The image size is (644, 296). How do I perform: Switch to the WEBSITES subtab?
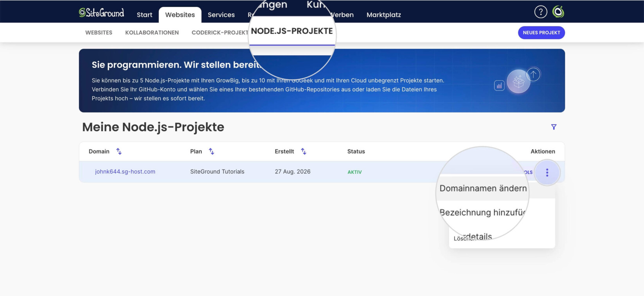pyautogui.click(x=99, y=32)
